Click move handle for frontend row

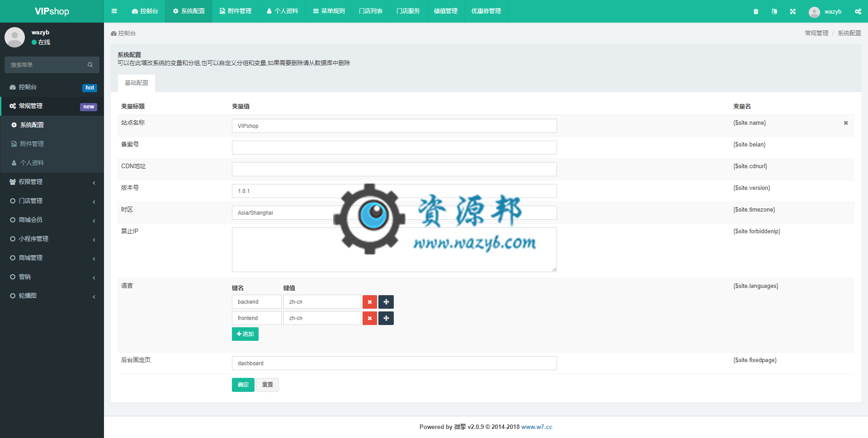pyautogui.click(x=386, y=318)
